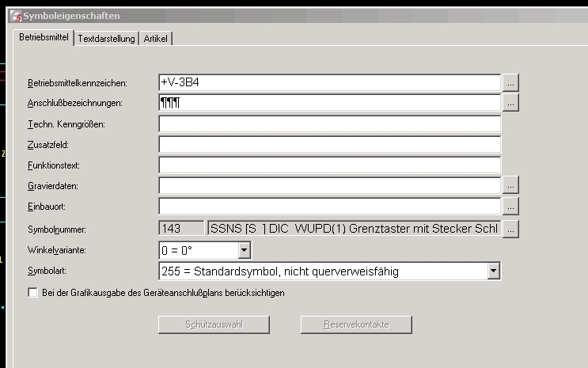Click the Anschlußbezeichnungen label

pyautogui.click(x=75, y=103)
